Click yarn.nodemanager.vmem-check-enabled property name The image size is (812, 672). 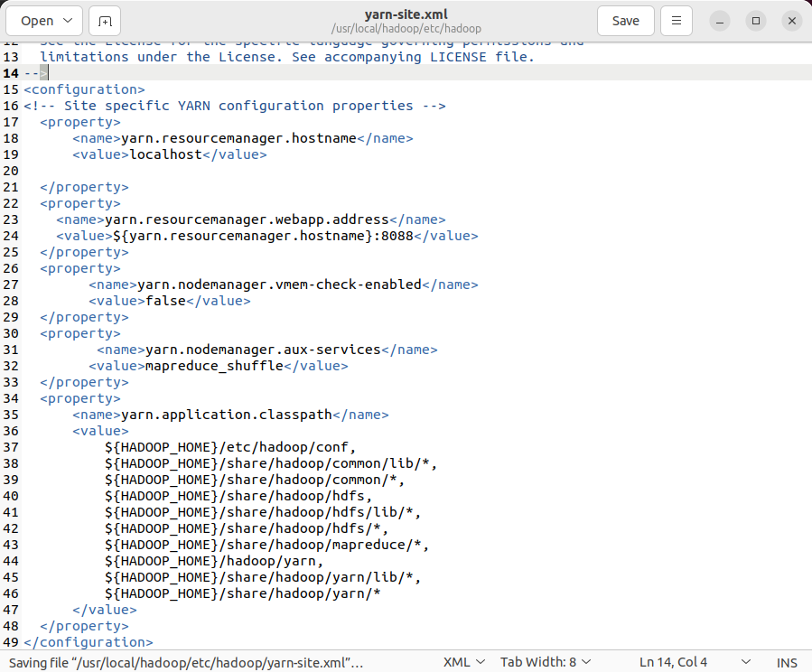coord(279,285)
